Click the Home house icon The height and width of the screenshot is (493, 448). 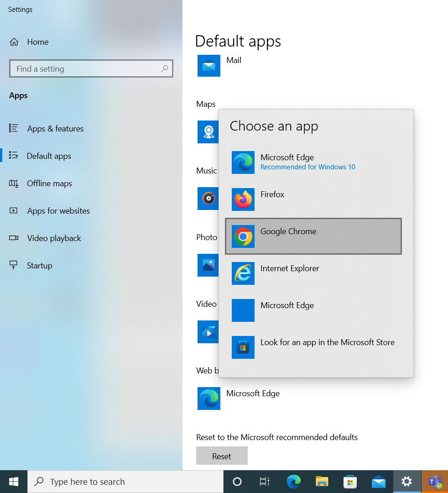(x=14, y=42)
